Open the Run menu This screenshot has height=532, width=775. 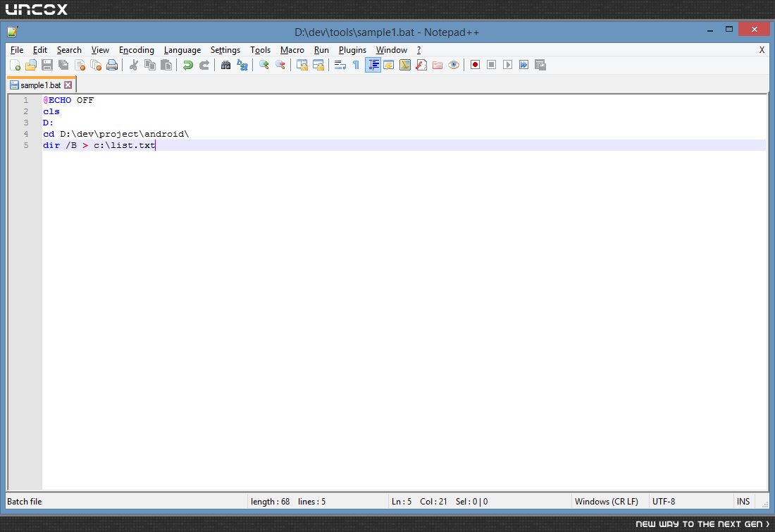321,50
